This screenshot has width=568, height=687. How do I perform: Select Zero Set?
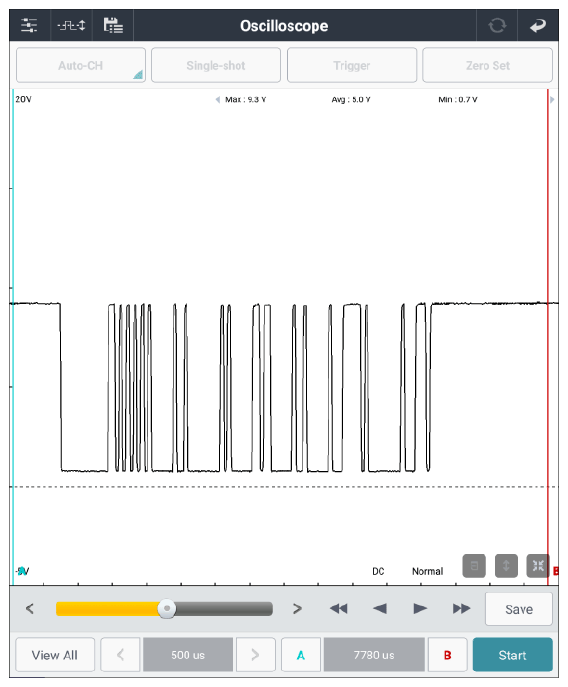487,65
